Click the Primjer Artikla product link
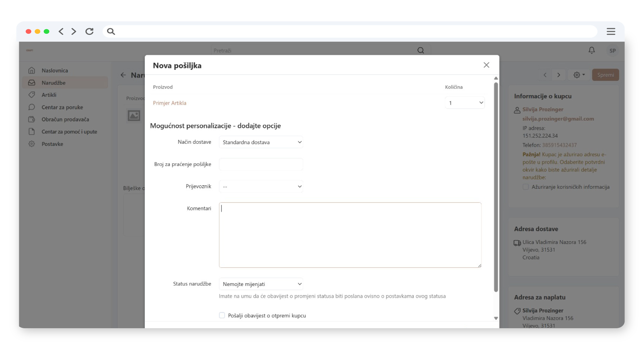Viewport: 644px width, 349px height. 169,103
